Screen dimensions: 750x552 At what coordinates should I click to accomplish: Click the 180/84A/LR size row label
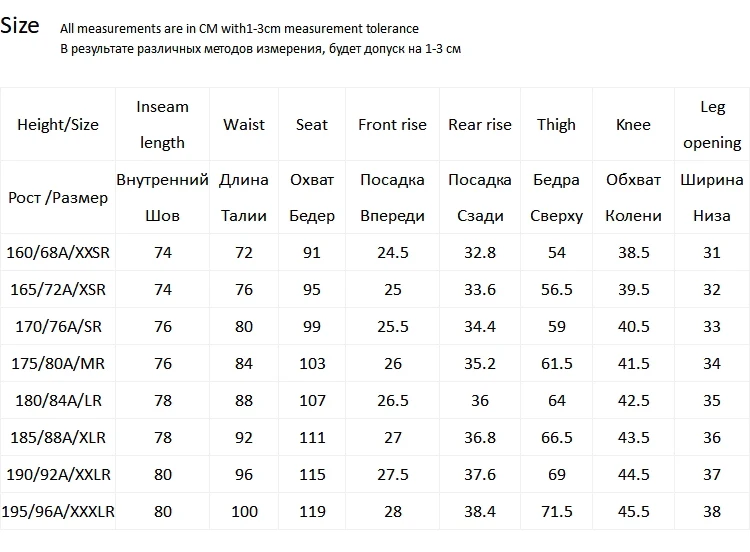click(58, 400)
